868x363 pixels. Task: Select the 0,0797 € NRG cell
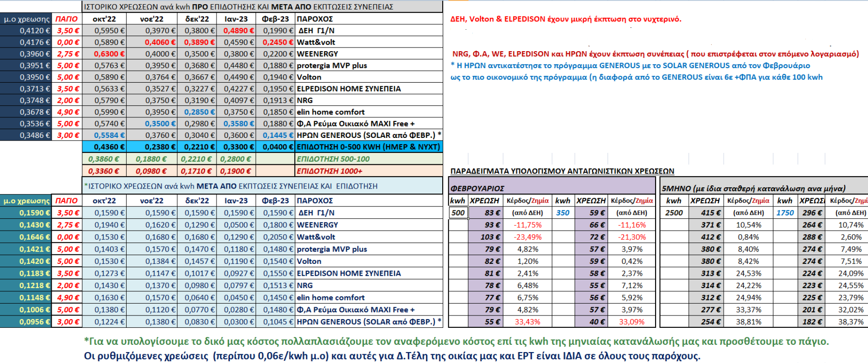click(x=236, y=285)
